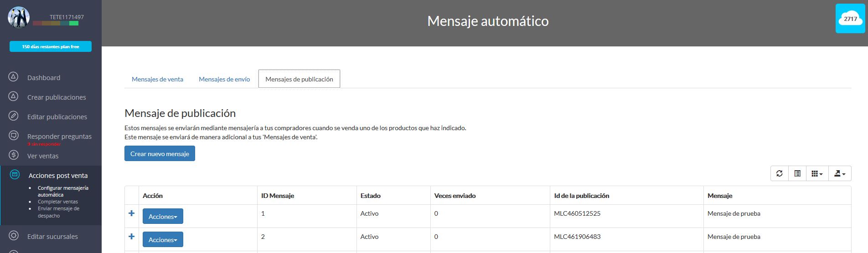868x253 pixels.
Task: Open Acciones dropdown for message 1
Action: click(163, 216)
